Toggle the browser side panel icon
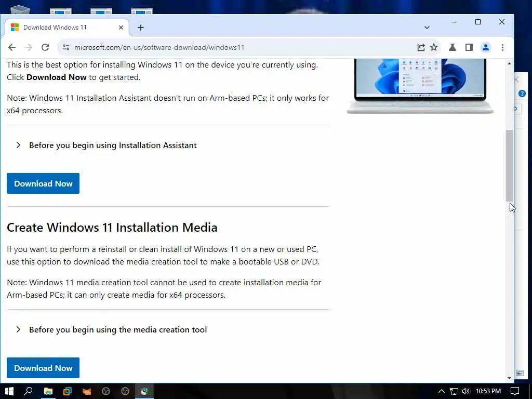Image resolution: width=532 pixels, height=399 pixels. coord(469,47)
